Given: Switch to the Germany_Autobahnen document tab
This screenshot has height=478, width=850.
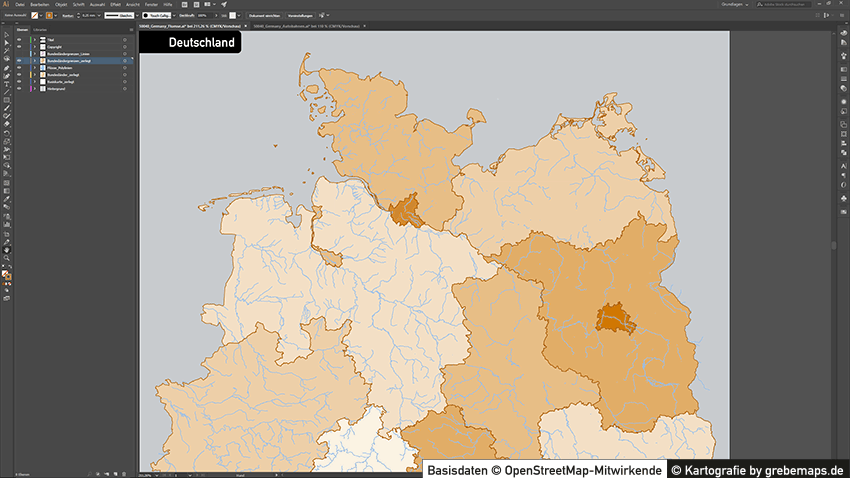Looking at the screenshot, I should pos(290,25).
